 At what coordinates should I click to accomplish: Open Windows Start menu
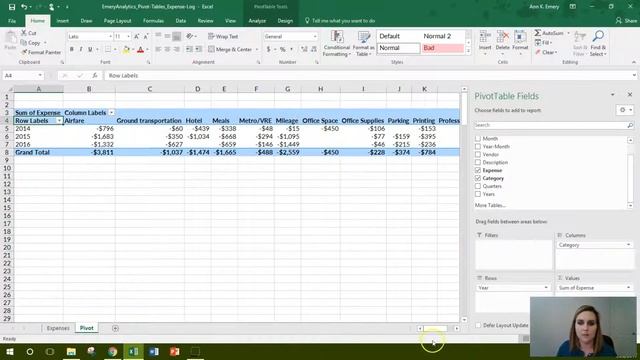tap(10, 351)
